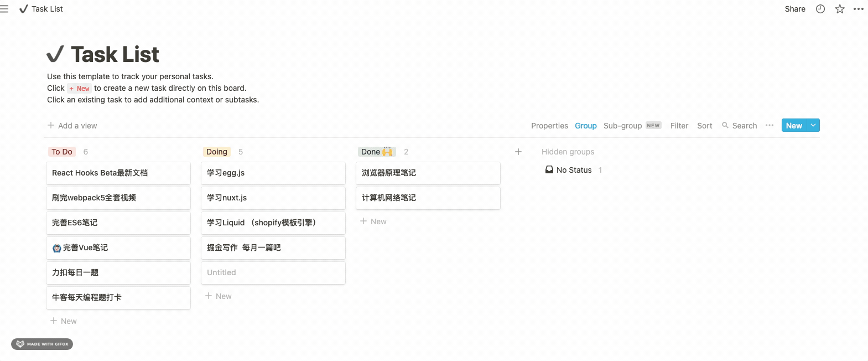This screenshot has height=361, width=868.
Task: Open card 学习egg.js
Action: click(273, 173)
